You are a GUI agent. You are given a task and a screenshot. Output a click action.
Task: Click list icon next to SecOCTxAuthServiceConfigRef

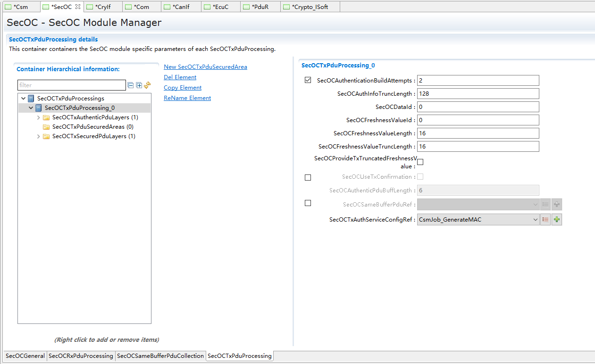click(x=545, y=220)
